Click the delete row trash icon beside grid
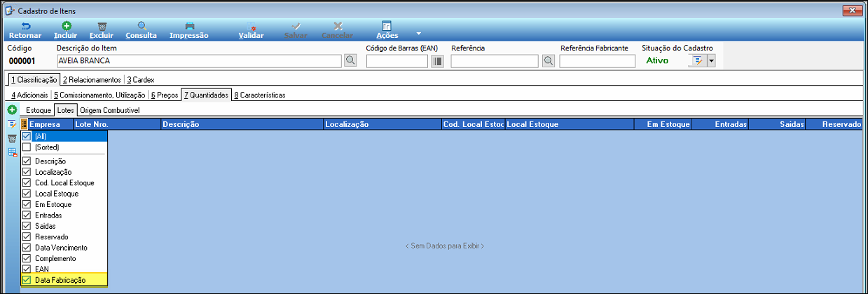The width and height of the screenshot is (868, 294). point(12,138)
